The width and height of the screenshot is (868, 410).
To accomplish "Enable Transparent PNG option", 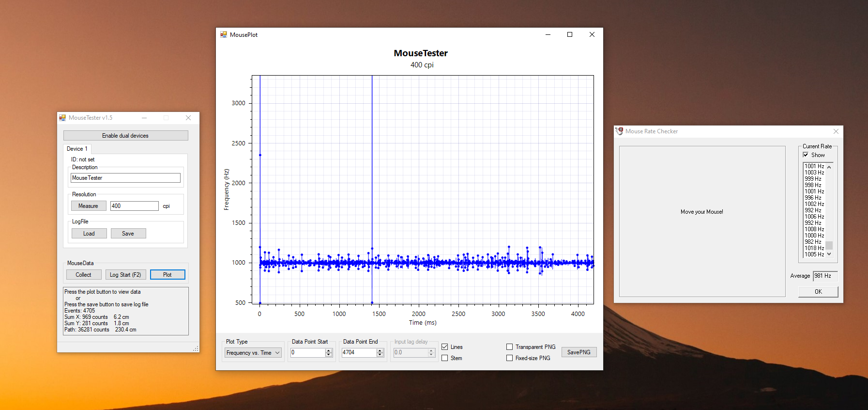I will click(509, 347).
